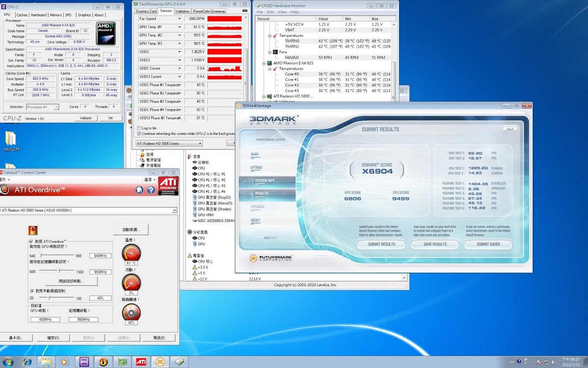Viewport: 588px width, 368px height.
Task: Click the Hardware Monitor vertical scrollbar
Action: click(x=394, y=60)
